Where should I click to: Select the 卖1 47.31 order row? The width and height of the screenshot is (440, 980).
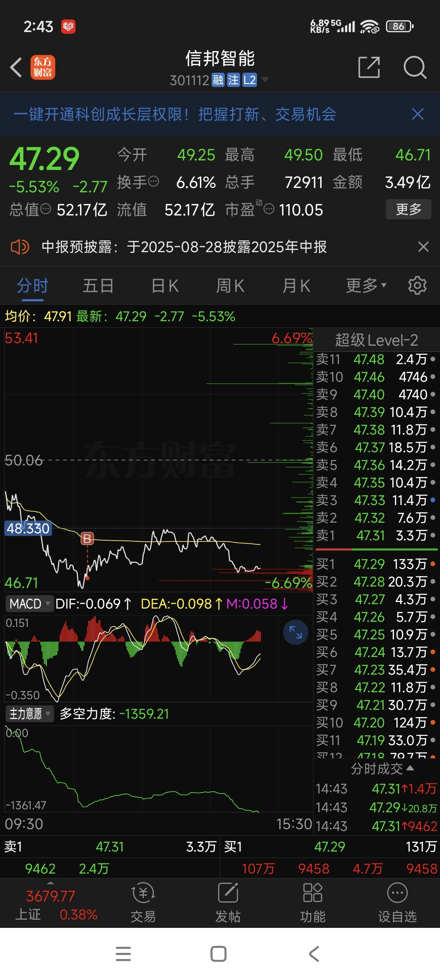click(376, 536)
